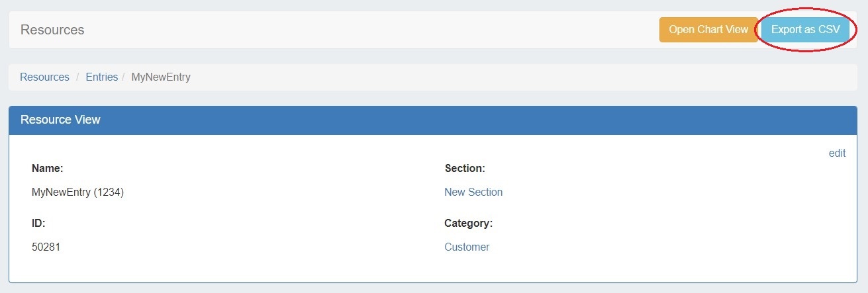Viewport: 868px width, 293px height.
Task: Click the Category: field label
Action: point(468,224)
